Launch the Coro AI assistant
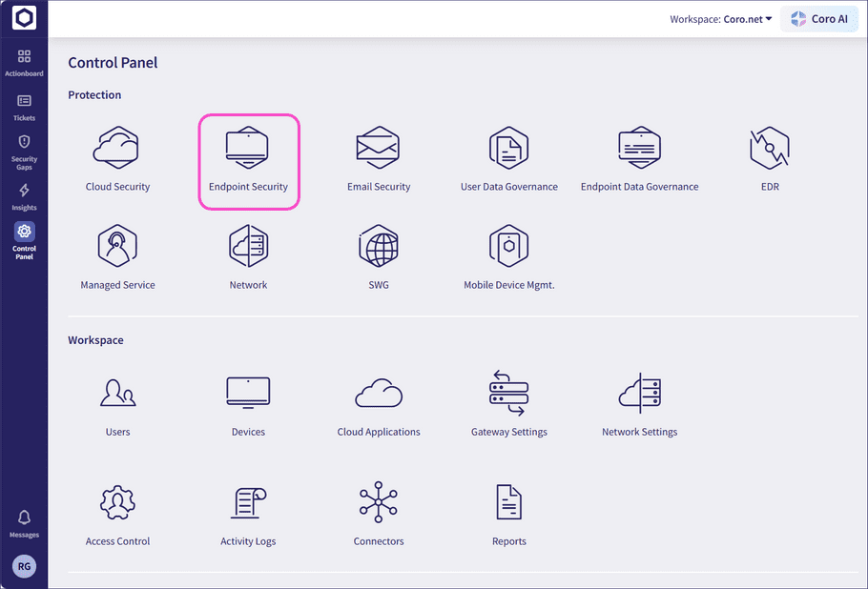Image resolution: width=868 pixels, height=589 pixels. coord(818,18)
